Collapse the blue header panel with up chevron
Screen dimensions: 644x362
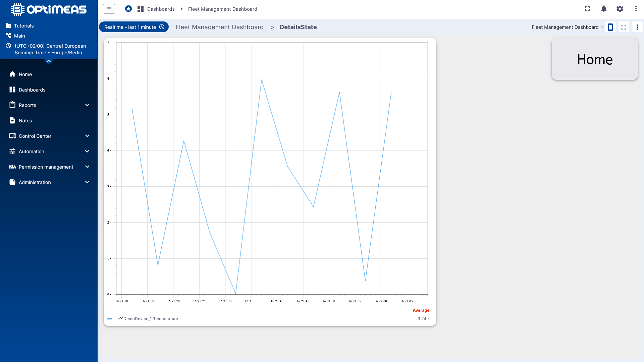click(49, 61)
